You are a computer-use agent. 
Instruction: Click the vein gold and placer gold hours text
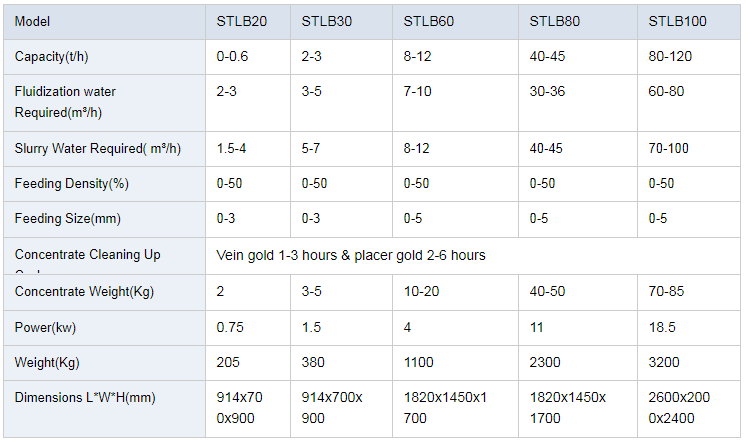click(x=351, y=255)
